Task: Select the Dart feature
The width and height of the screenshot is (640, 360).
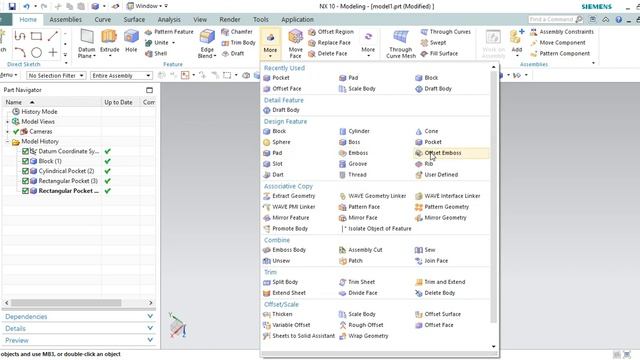Action: click(273, 175)
